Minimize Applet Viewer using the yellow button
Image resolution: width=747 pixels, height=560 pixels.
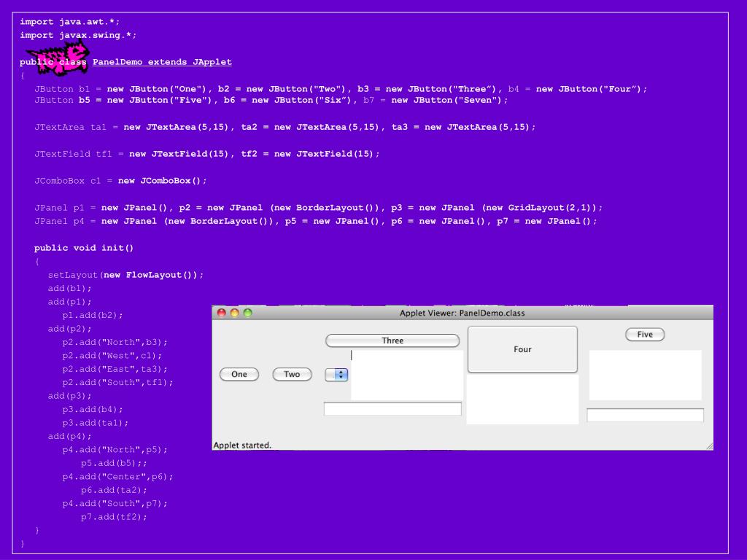[234, 313]
